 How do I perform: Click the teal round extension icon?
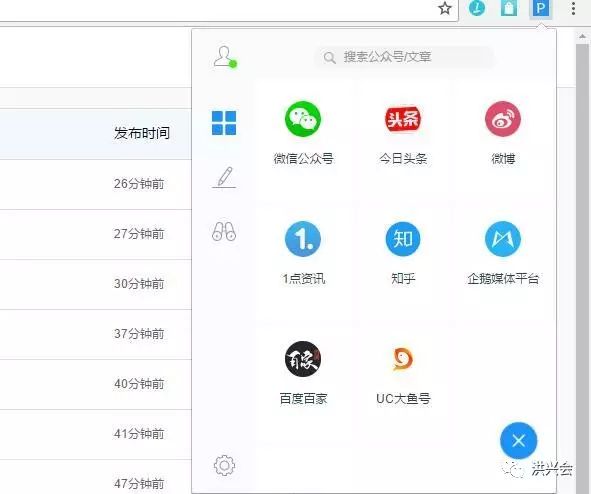(477, 8)
